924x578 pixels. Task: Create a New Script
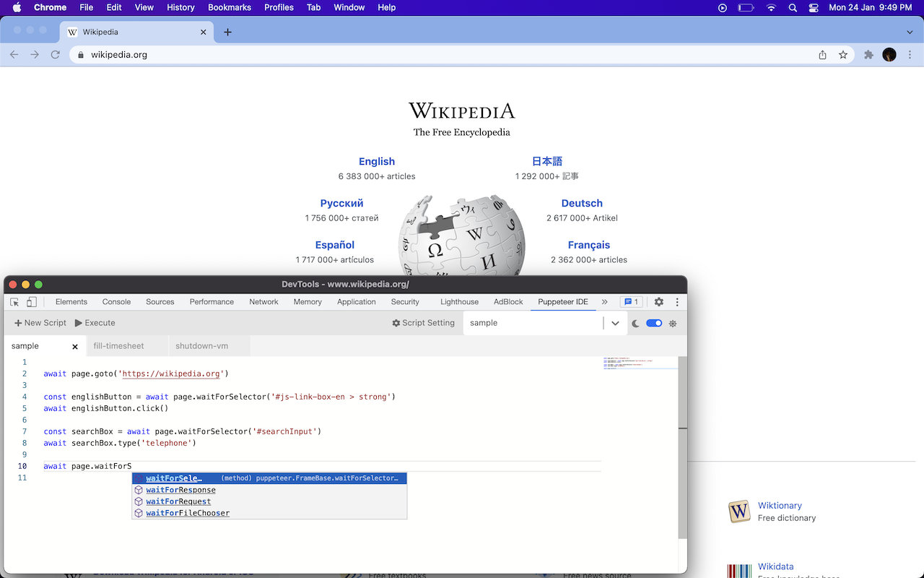40,323
